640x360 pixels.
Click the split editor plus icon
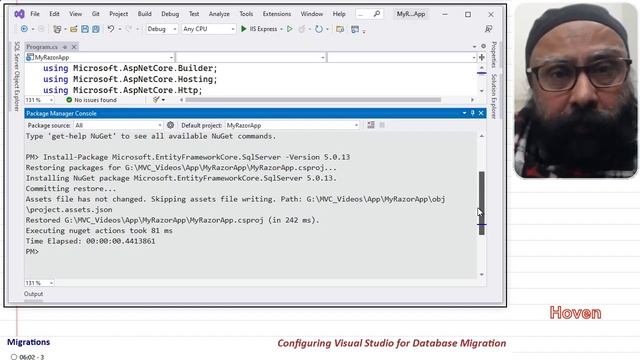point(482,57)
